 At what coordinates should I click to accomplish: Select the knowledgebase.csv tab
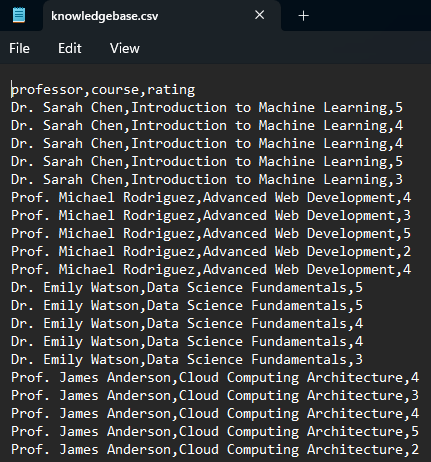[x=162, y=16]
